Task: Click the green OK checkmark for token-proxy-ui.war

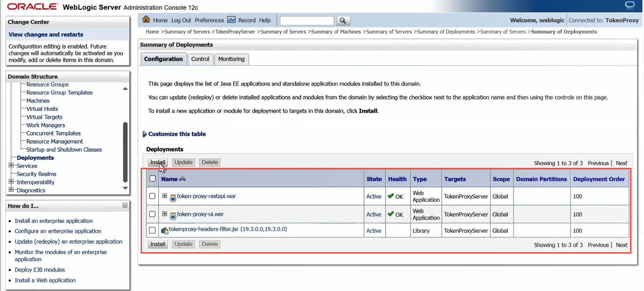Action: point(391,214)
